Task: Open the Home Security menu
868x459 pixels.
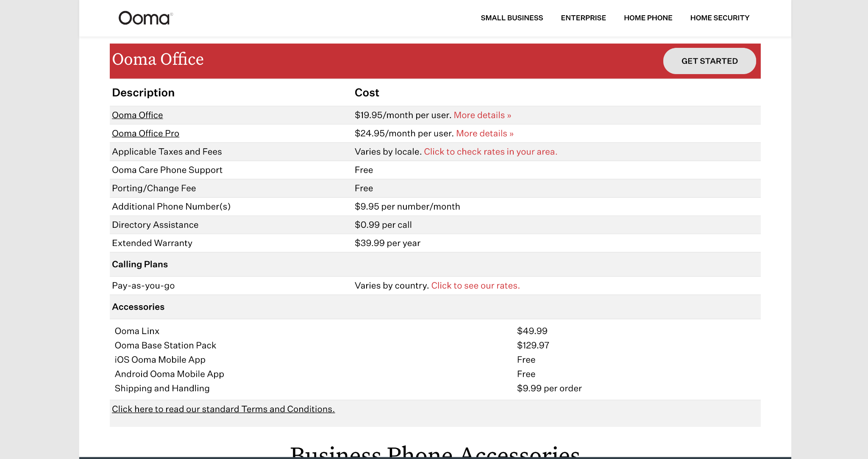Action: click(719, 18)
